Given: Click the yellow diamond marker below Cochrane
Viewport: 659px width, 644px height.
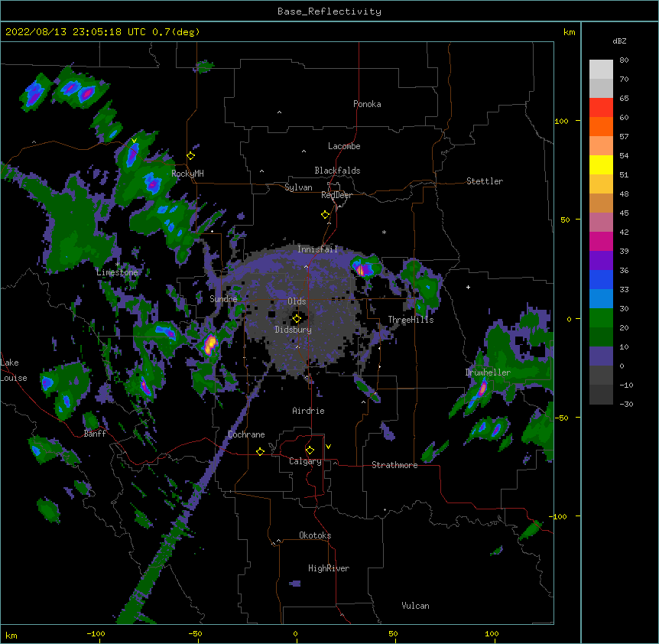Looking at the screenshot, I should pos(260,451).
